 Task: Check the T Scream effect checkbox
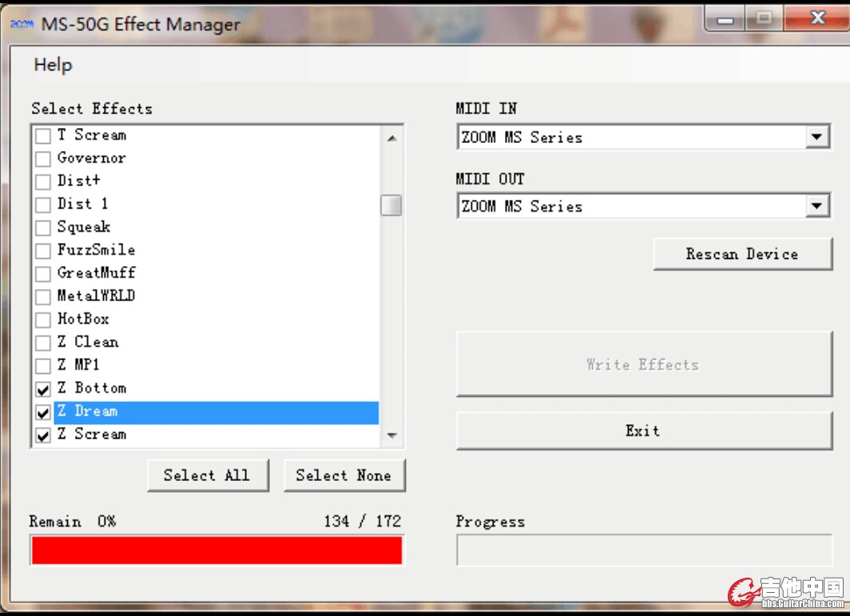coord(43,136)
